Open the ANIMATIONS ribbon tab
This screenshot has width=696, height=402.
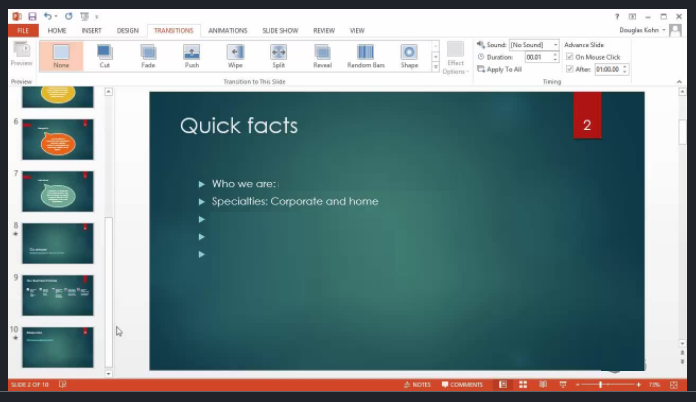[x=227, y=31]
